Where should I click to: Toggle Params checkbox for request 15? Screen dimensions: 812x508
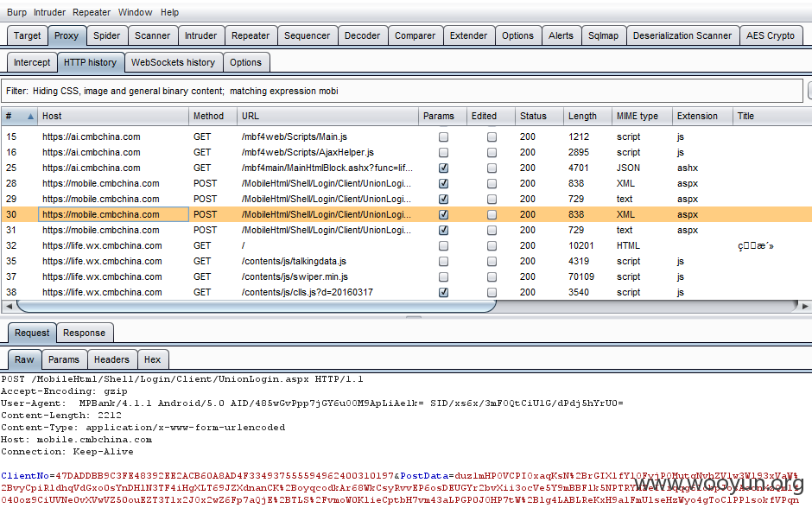tap(443, 137)
